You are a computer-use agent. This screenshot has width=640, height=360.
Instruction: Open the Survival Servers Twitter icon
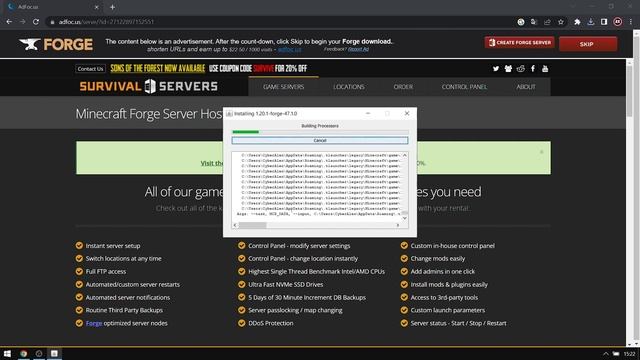[496, 69]
